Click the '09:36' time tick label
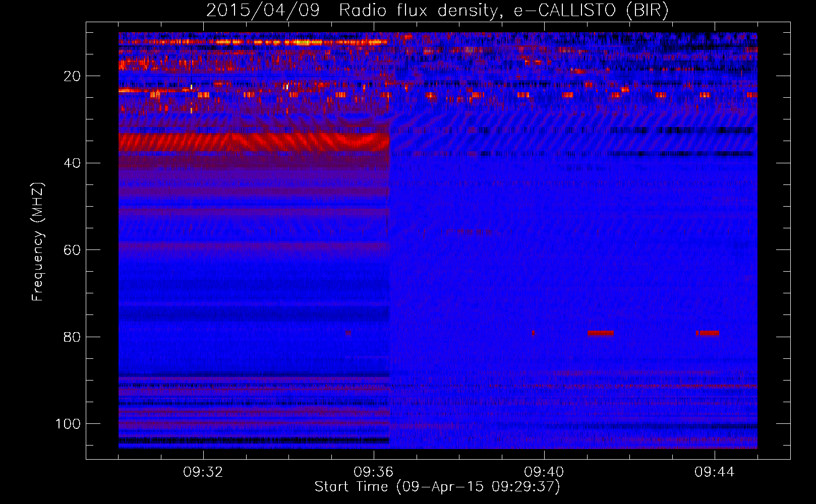 (374, 472)
